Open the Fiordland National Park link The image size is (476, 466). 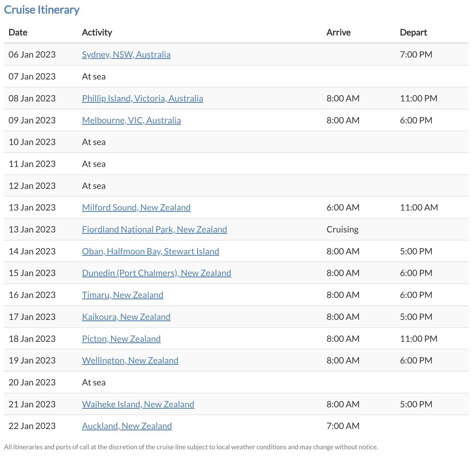click(x=154, y=229)
